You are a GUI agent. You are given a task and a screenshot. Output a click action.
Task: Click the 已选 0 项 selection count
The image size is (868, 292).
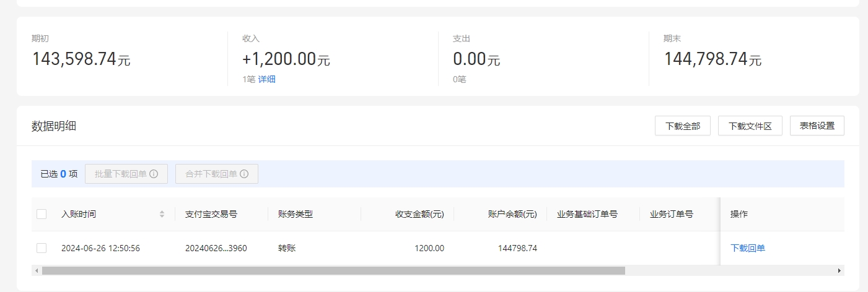pos(59,174)
